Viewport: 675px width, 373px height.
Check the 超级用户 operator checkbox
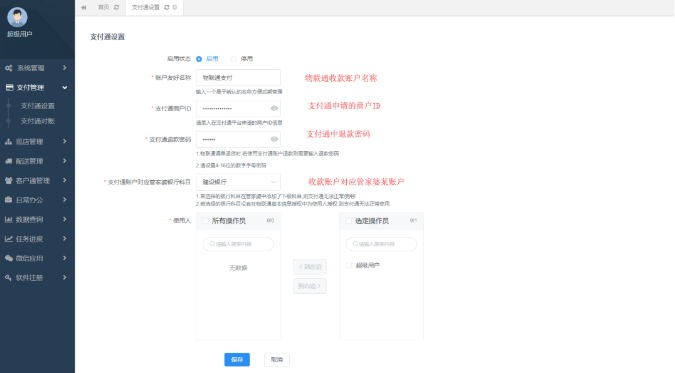click(349, 265)
